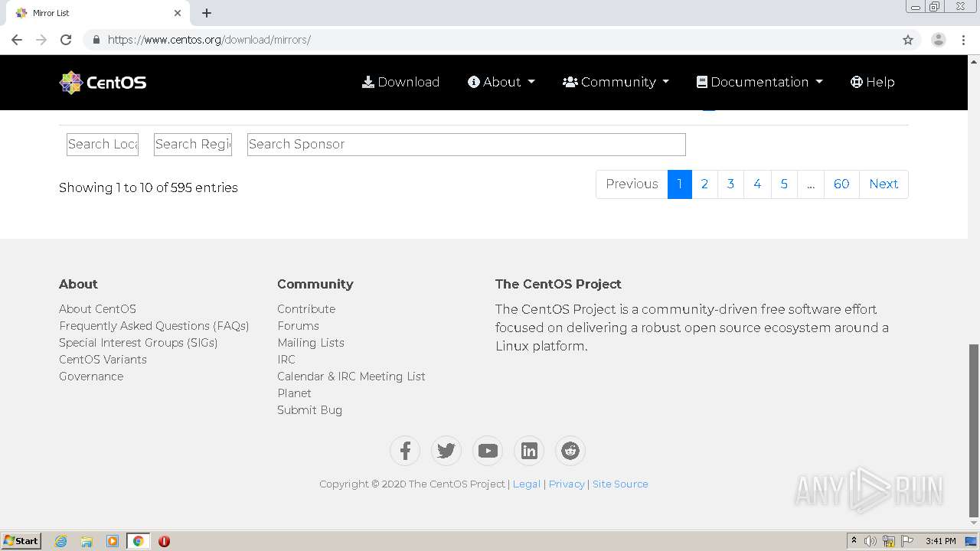The height and width of the screenshot is (551, 980).
Task: Open the Governance link
Action: [91, 376]
